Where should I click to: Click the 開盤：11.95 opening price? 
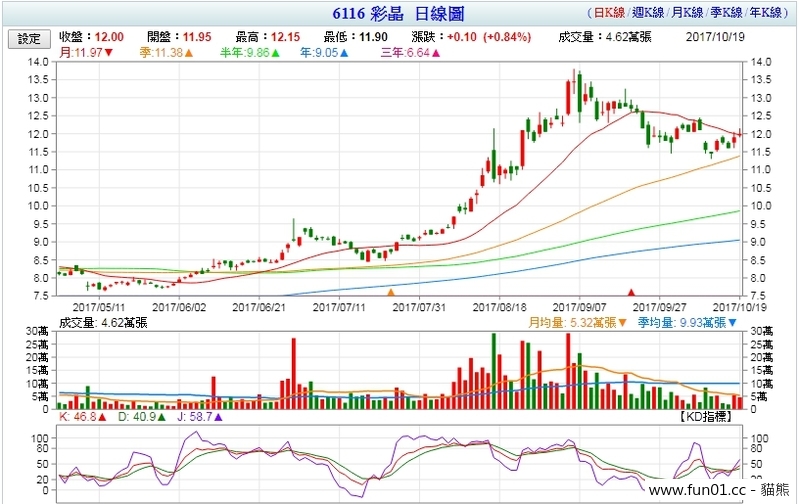(x=179, y=37)
